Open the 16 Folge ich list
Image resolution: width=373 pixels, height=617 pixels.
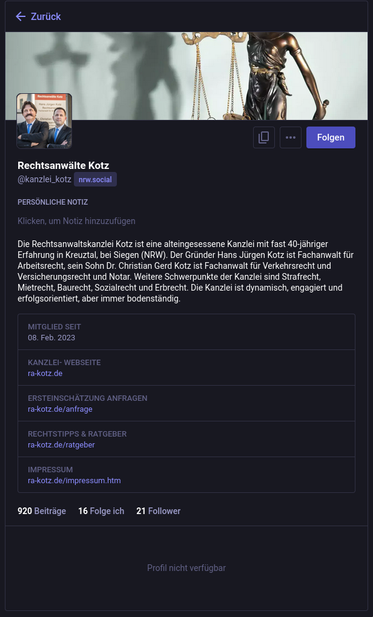point(101,511)
